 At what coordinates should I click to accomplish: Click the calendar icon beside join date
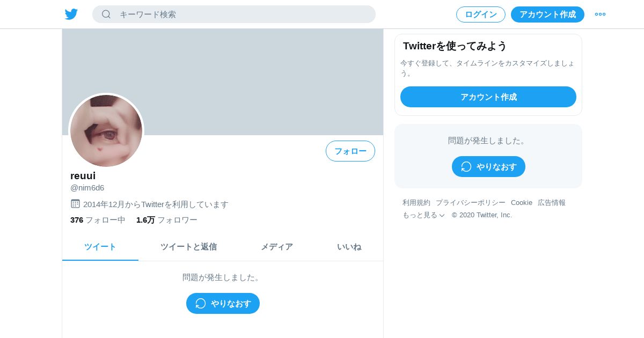click(x=75, y=204)
